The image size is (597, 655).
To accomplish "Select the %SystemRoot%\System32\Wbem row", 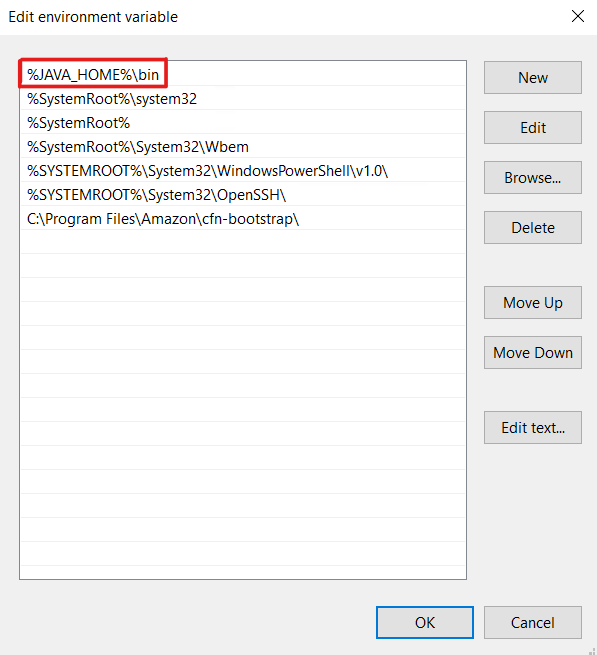I will (243, 147).
